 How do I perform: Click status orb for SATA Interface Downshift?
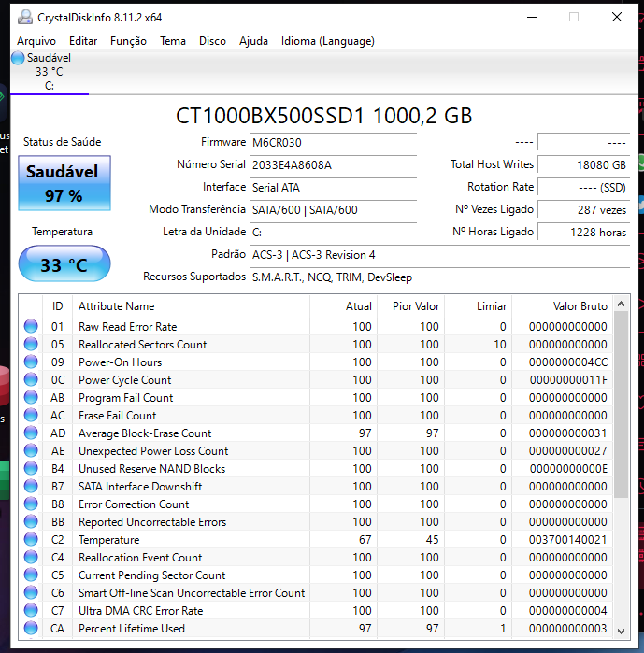point(31,486)
